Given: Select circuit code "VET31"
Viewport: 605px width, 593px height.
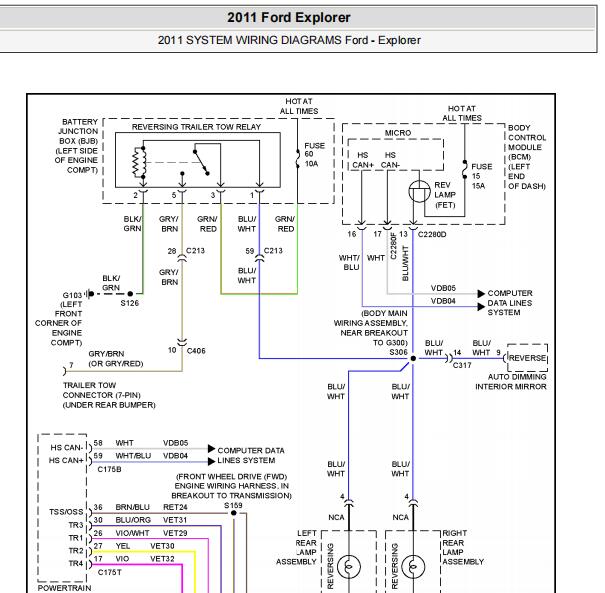Looking at the screenshot, I should [175, 520].
